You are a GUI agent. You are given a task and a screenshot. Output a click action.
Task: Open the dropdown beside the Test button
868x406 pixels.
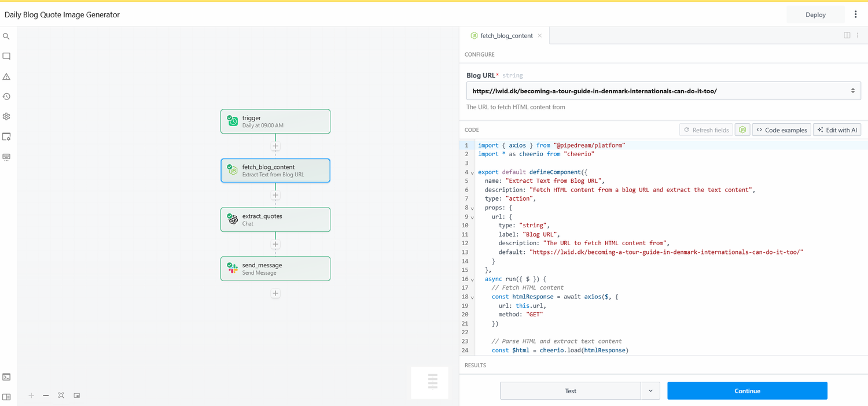[650, 390]
